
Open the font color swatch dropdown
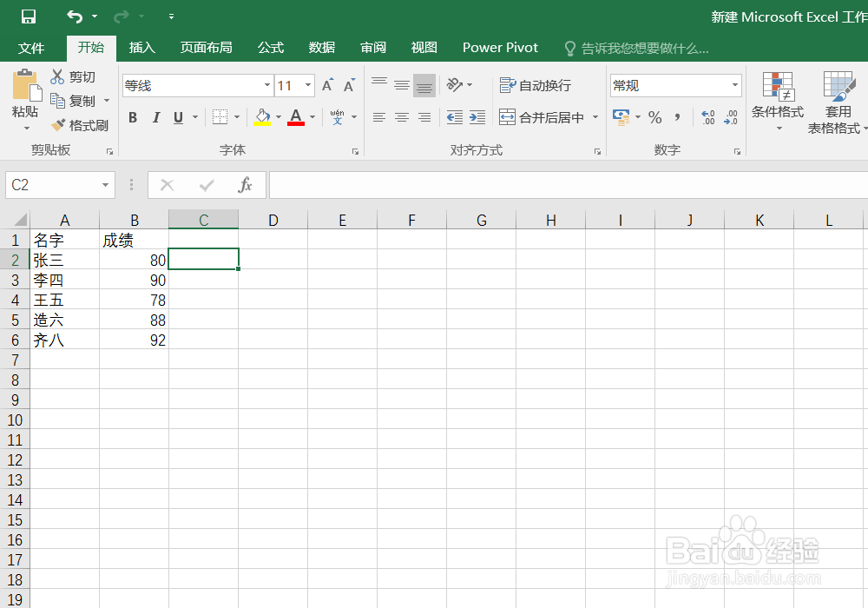(311, 116)
